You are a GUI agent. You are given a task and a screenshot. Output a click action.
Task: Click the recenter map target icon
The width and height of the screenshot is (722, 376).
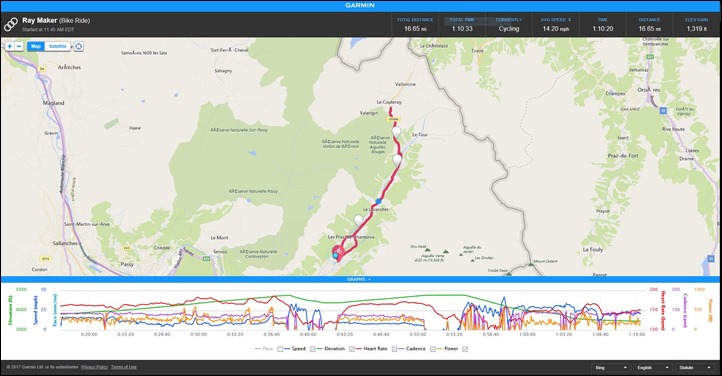79,46
